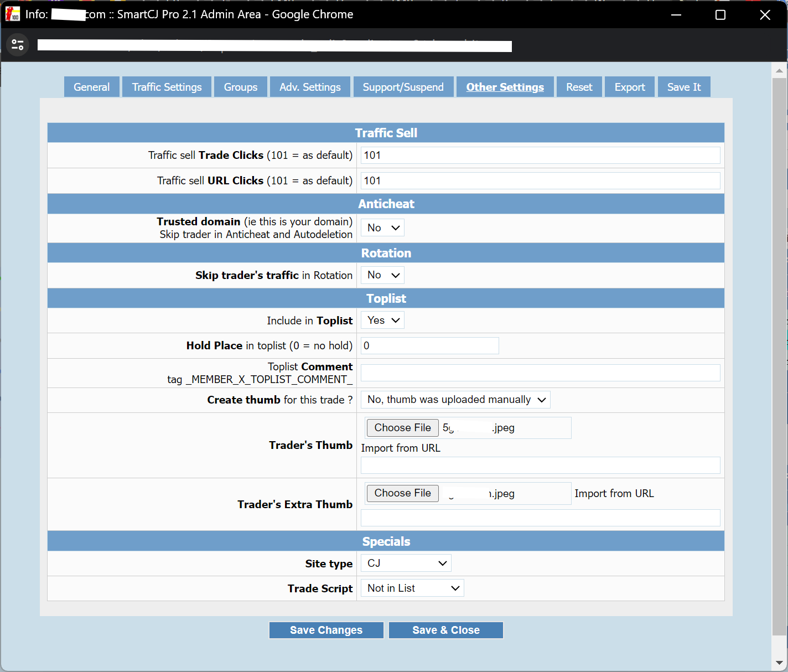Click the Toplist section header
This screenshot has height=672, width=788.
(x=386, y=298)
